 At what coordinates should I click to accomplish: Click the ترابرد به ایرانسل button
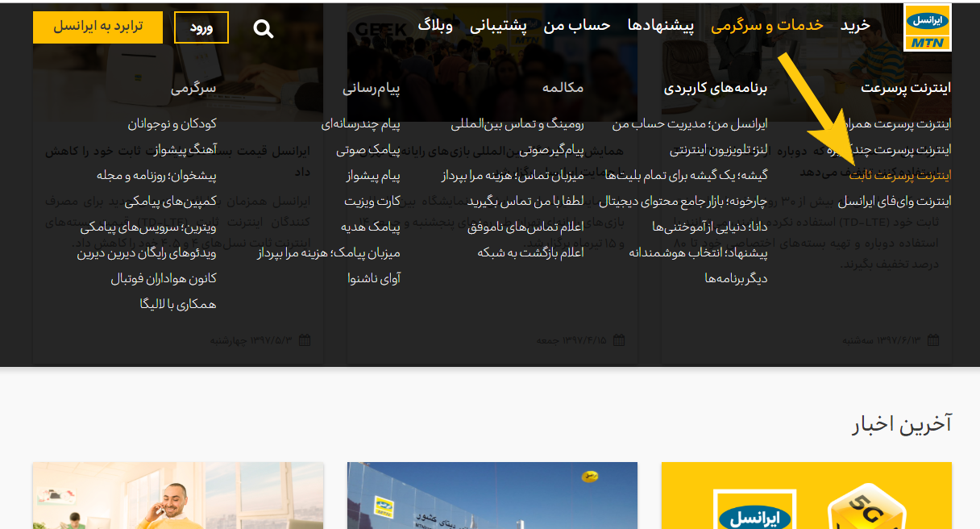pos(98,27)
